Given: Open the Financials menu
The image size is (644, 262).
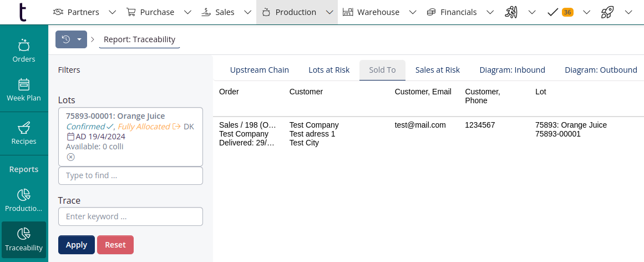Looking at the screenshot, I should point(452,12).
